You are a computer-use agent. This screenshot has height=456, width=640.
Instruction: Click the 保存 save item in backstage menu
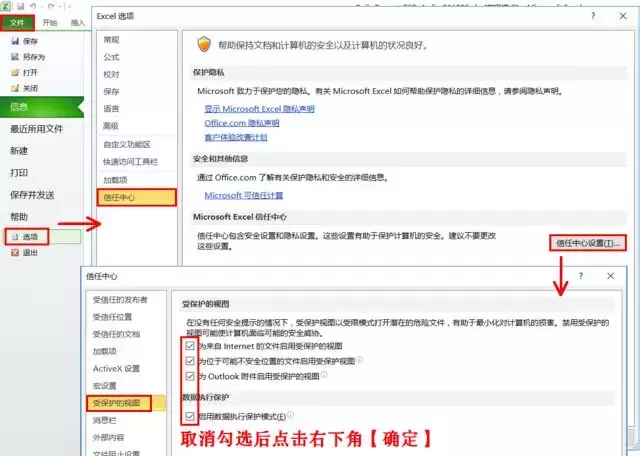pos(25,41)
